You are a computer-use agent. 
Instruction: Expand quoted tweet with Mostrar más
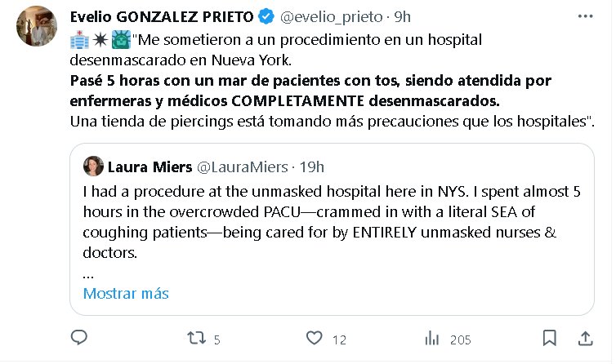point(126,294)
